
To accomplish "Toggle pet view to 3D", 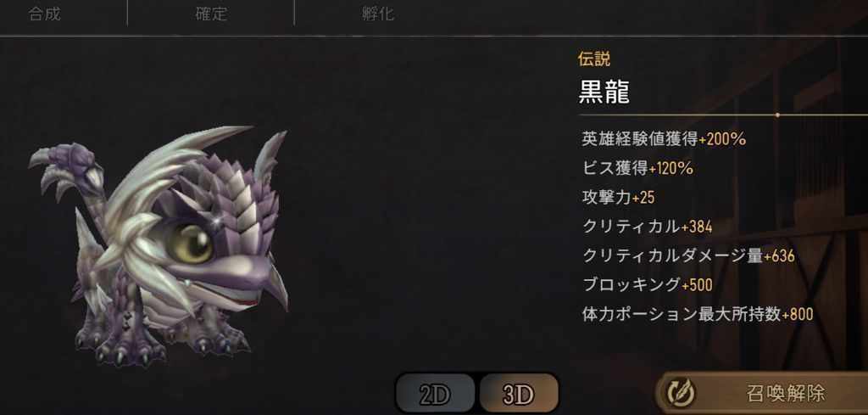I will [519, 394].
